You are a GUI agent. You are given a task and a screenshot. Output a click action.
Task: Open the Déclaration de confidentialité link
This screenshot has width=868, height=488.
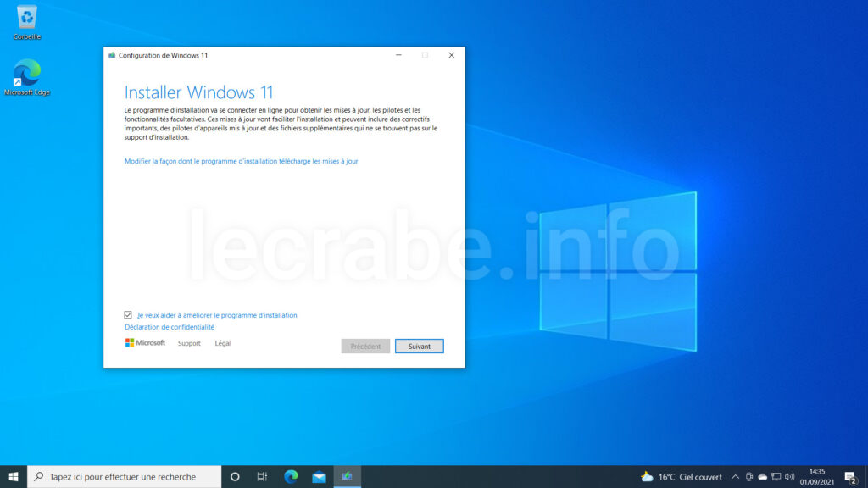(169, 326)
